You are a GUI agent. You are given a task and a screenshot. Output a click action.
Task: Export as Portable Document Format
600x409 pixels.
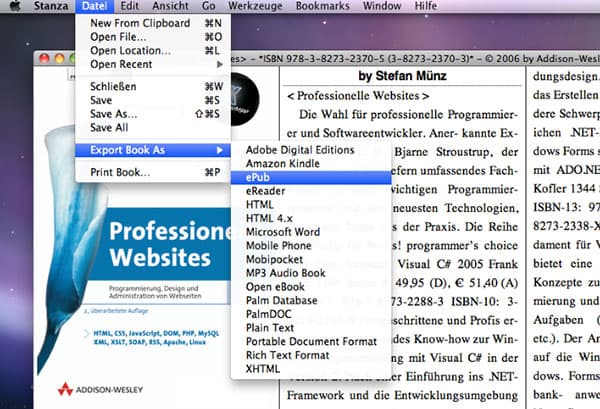pyautogui.click(x=311, y=342)
